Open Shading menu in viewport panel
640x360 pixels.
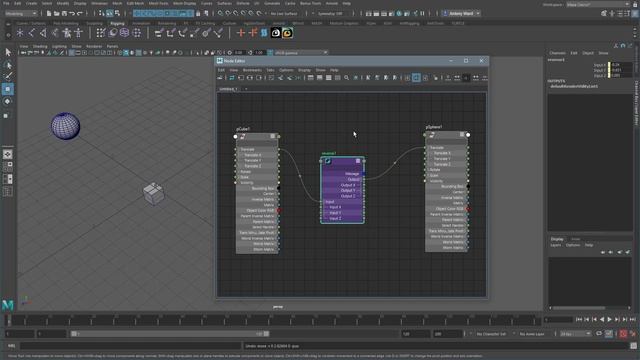40,47
